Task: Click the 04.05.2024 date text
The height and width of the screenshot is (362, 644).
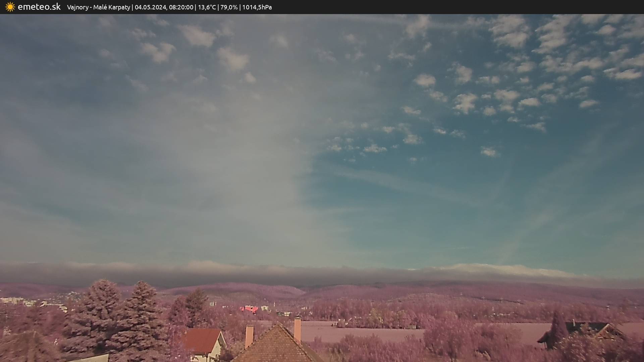Action: [x=150, y=7]
